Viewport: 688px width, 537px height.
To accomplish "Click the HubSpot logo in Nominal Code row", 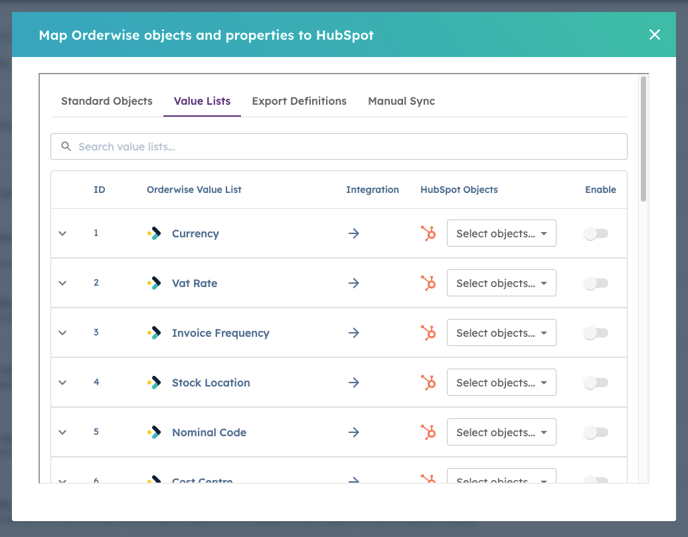I will click(x=428, y=432).
